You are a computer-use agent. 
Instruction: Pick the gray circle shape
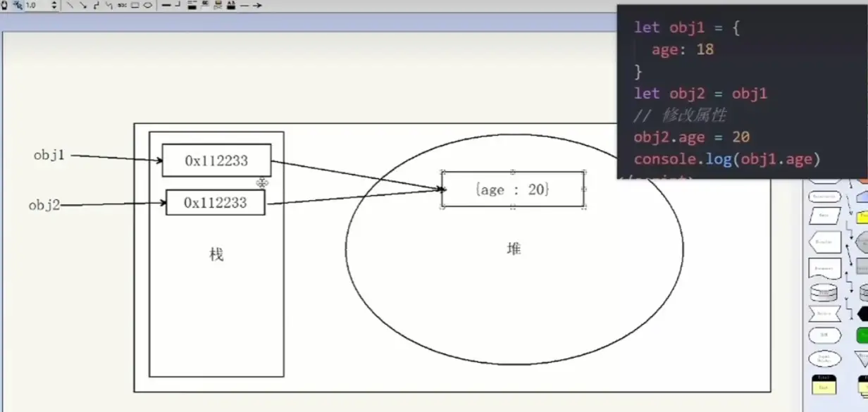(x=862, y=242)
